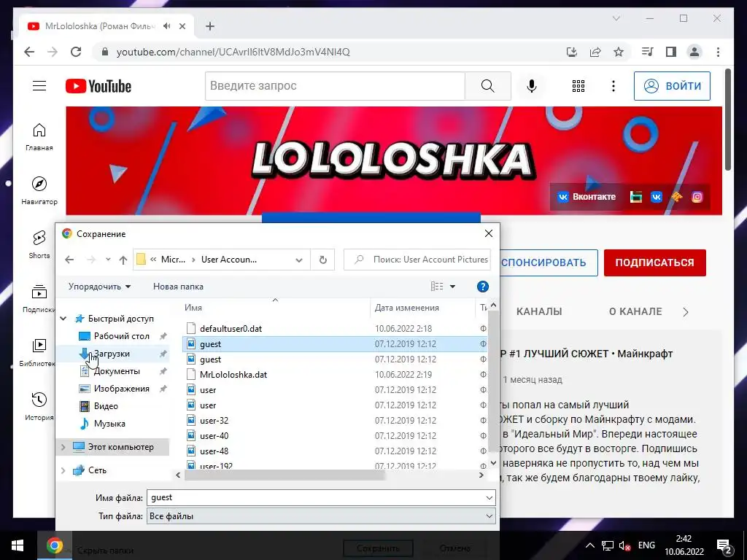Switch to the О КАНАЛЕ tab
The width and height of the screenshot is (747, 560).
click(x=635, y=311)
